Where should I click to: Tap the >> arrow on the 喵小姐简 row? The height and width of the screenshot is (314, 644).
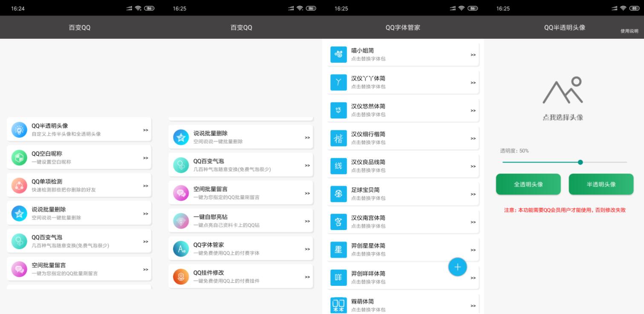click(x=473, y=55)
